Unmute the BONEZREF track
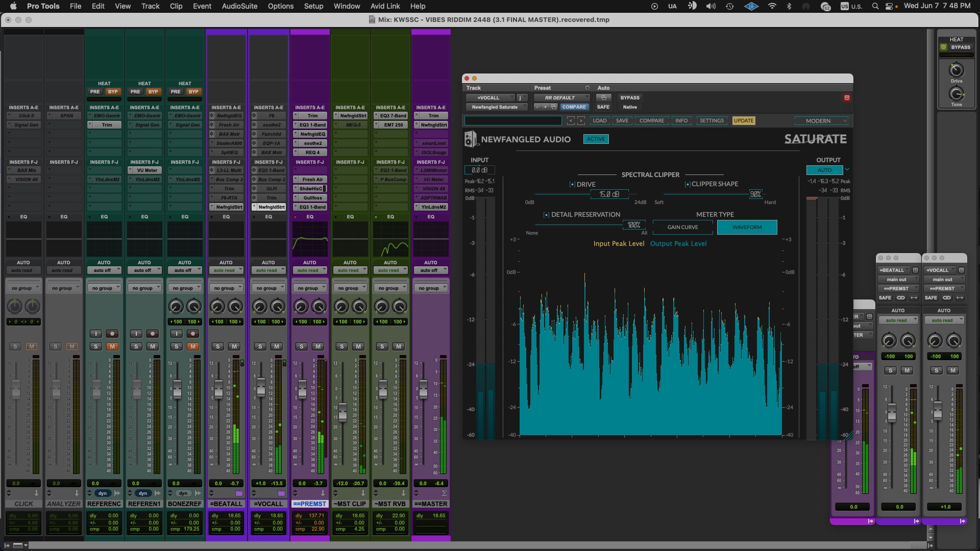980x551 pixels. pyautogui.click(x=193, y=346)
